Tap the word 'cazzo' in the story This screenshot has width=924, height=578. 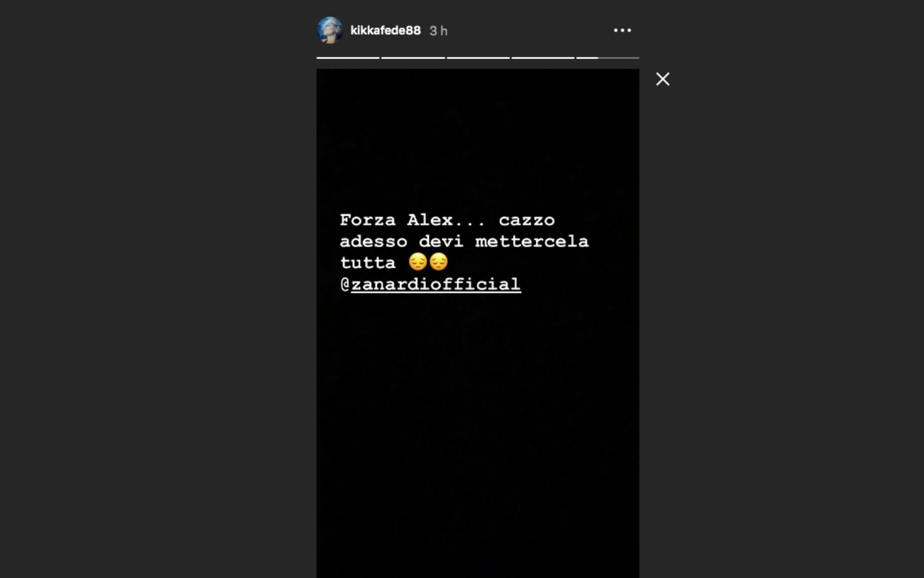click(527, 220)
